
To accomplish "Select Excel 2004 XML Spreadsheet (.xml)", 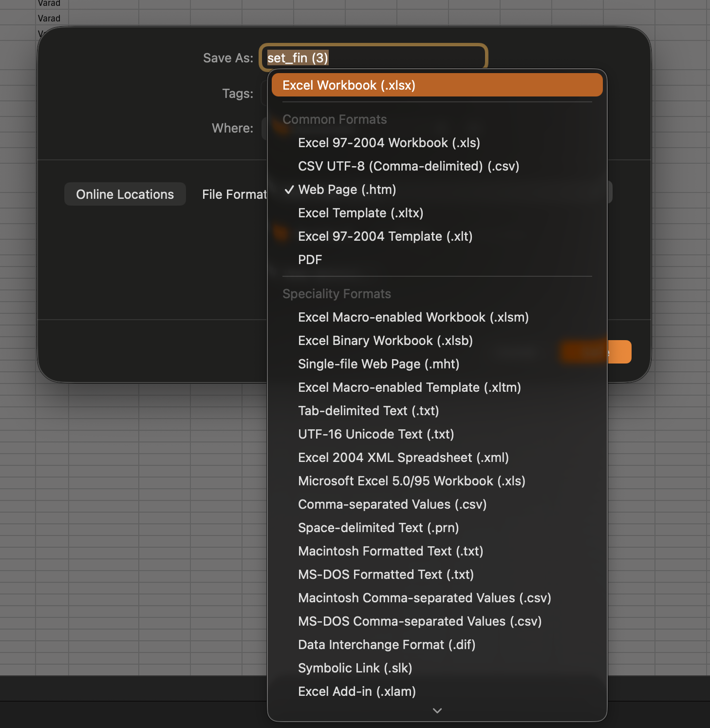I will [x=403, y=458].
